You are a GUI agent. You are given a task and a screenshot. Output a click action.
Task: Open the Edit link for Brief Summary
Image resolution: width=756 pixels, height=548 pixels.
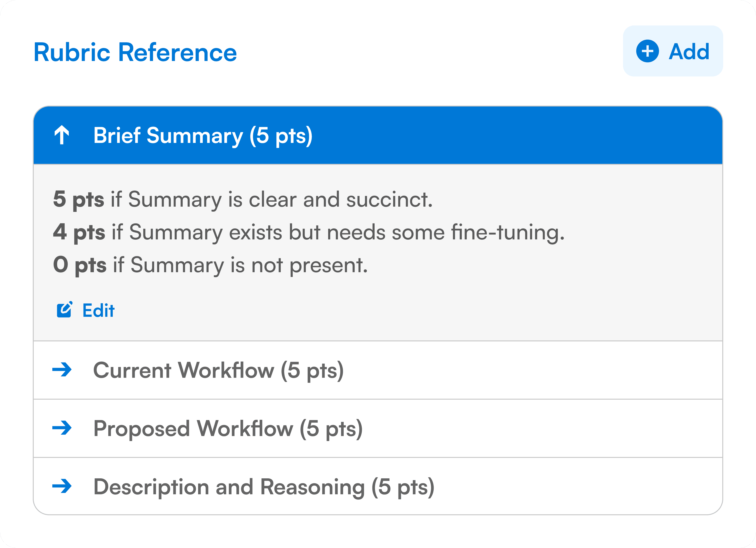(x=98, y=310)
